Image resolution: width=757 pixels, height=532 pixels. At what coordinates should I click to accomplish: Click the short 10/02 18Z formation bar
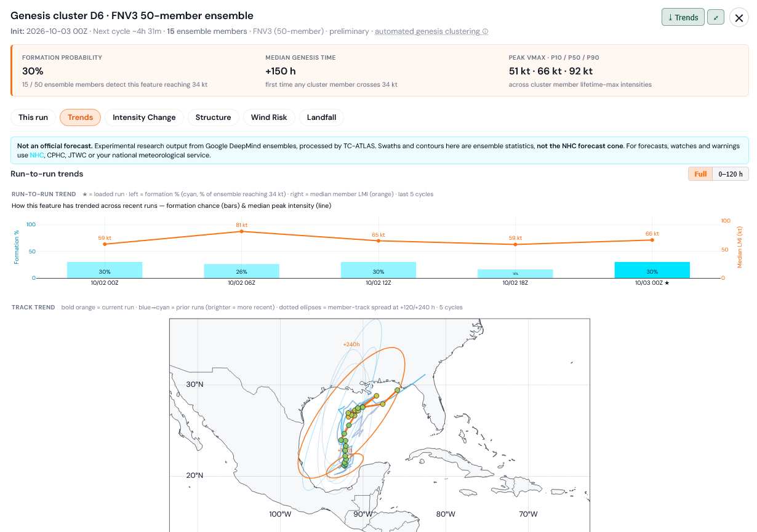pyautogui.click(x=515, y=274)
